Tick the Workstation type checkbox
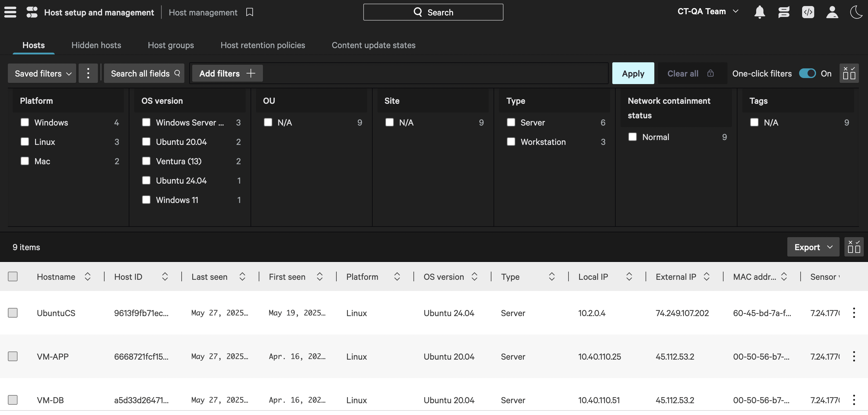Screen dimensions: 868x415 [511, 142]
